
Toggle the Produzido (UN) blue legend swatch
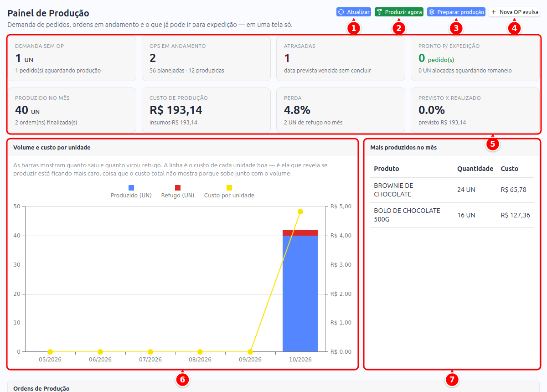(x=131, y=188)
